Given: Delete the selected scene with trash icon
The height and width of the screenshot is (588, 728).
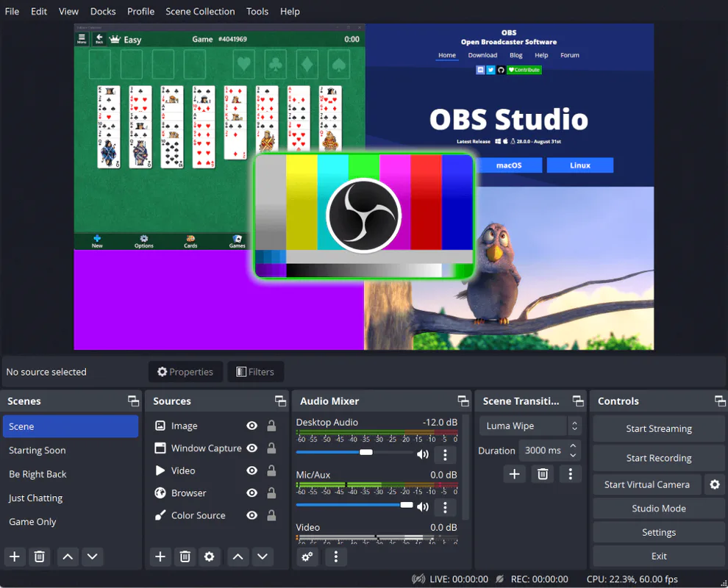Looking at the screenshot, I should (40, 556).
